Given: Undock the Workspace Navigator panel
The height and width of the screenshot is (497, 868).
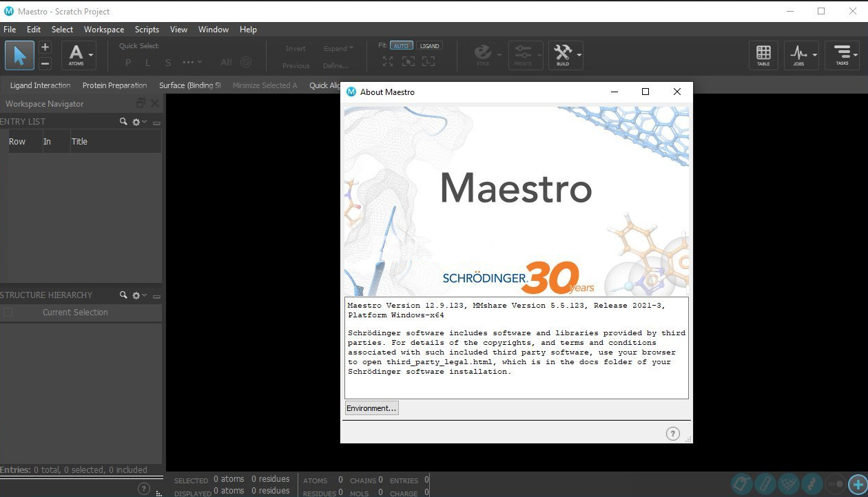Looking at the screenshot, I should click(x=141, y=103).
